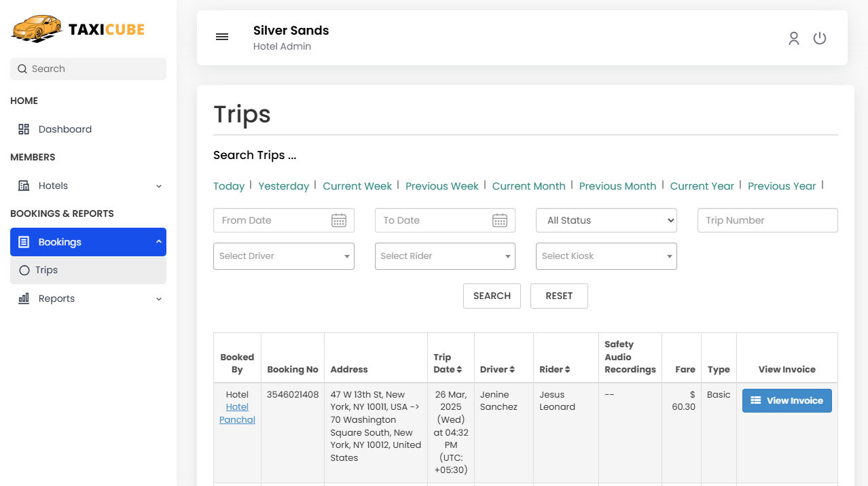Image resolution: width=868 pixels, height=486 pixels.
Task: Click the Dashboard sidebar icon
Action: click(24, 128)
